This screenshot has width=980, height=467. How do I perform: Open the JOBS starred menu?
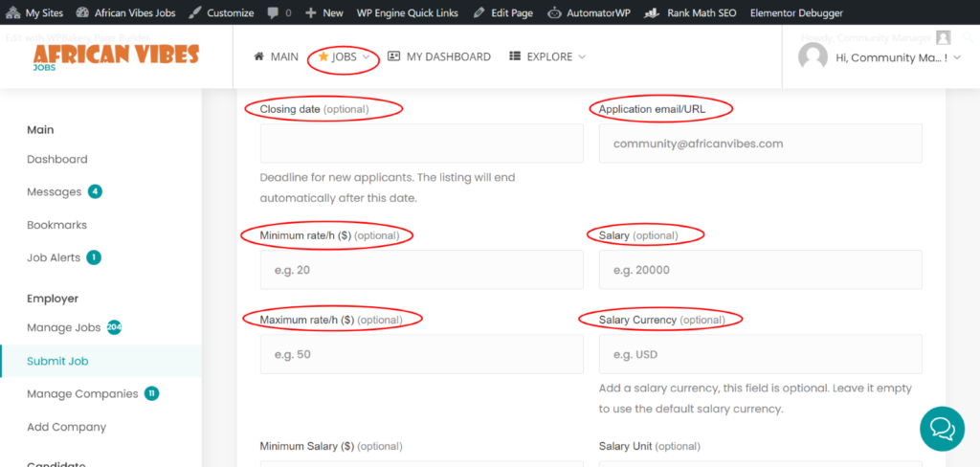[x=344, y=56]
